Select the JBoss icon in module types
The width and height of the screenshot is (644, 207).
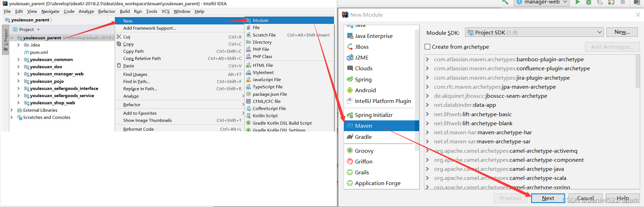click(350, 47)
